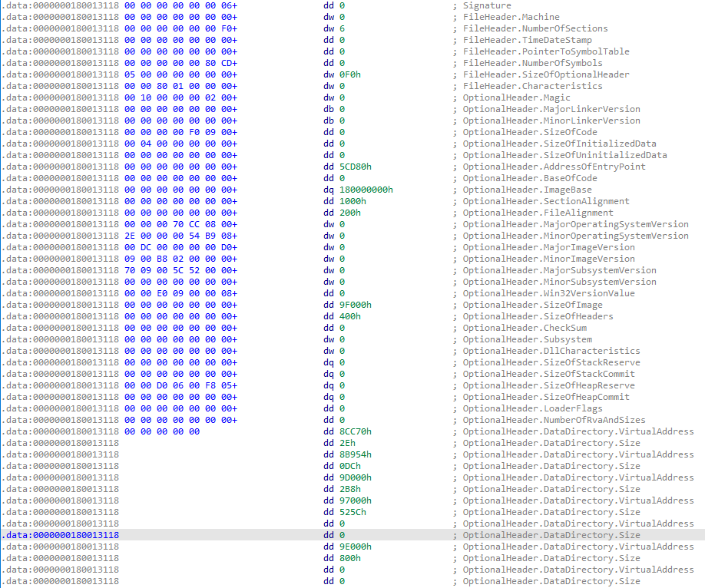Select the 'FileHeader.PointerToSymbolTable' comment
This screenshot has height=588, width=705.
coord(546,51)
